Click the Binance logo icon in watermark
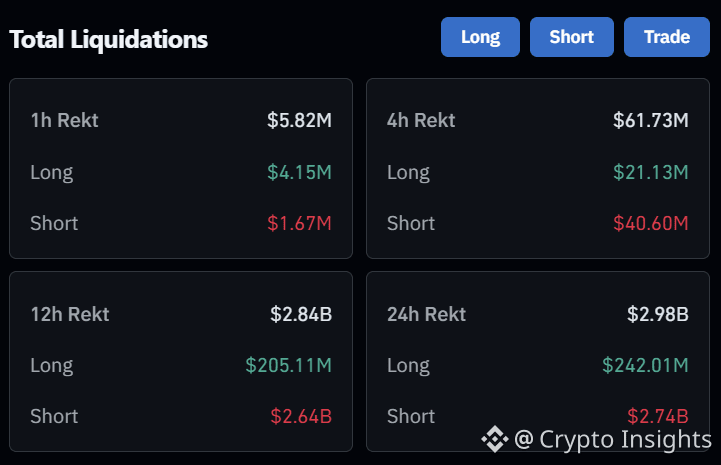This screenshot has height=465, width=721. [x=495, y=439]
